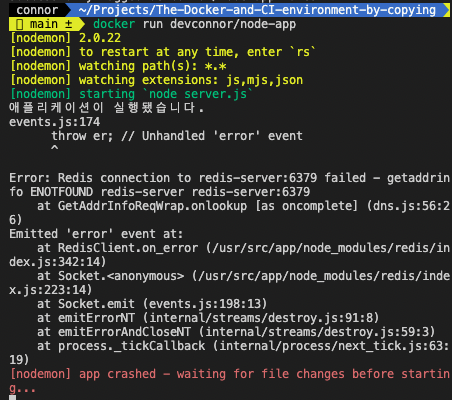Click the 'ENOTFOUND redis-server redis-server:6379' text

(170, 192)
